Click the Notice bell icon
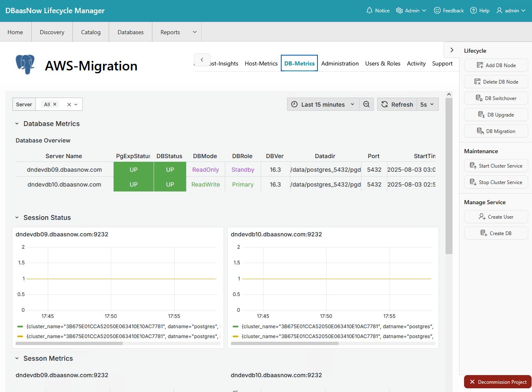Image resolution: width=532 pixels, height=392 pixels. point(369,11)
